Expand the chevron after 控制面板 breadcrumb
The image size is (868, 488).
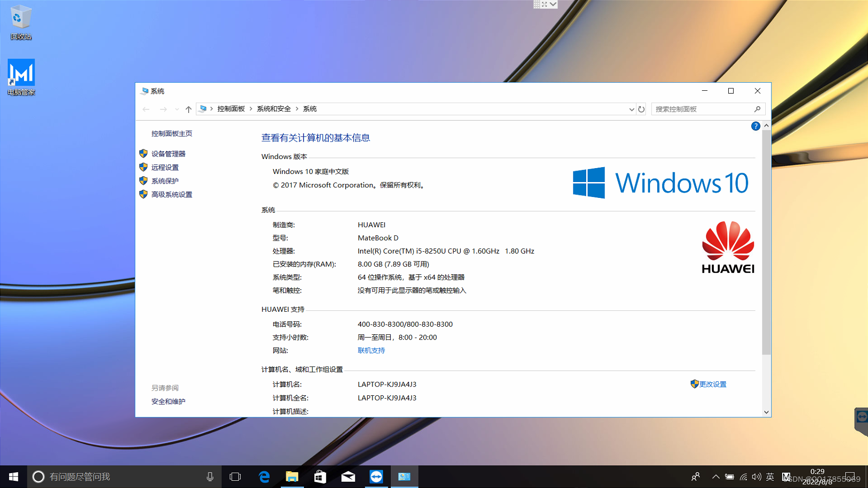coord(251,109)
